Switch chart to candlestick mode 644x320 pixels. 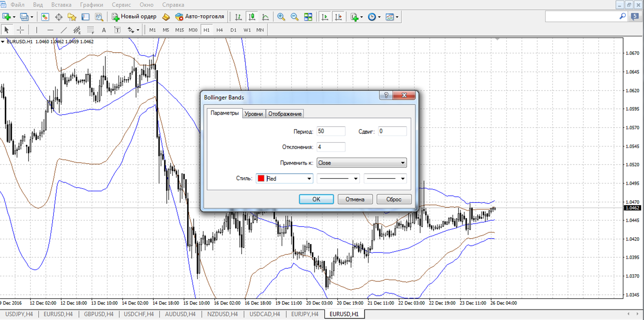(x=252, y=17)
